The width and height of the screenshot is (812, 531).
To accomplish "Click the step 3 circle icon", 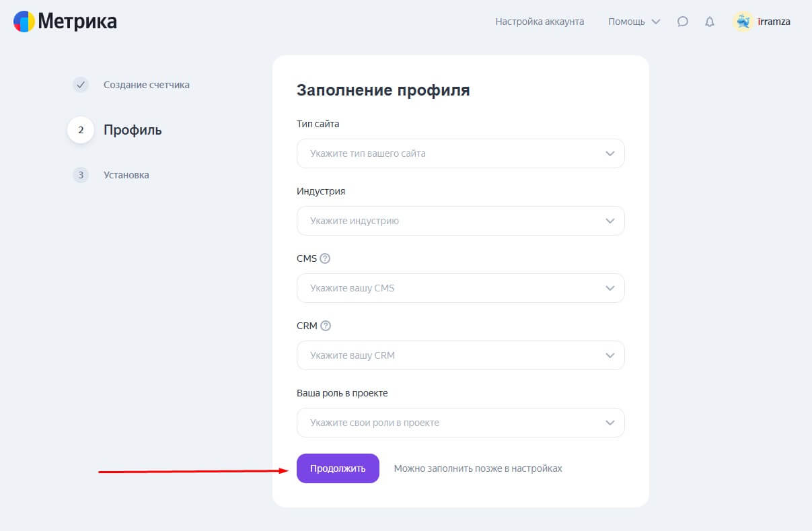I will coord(81,175).
